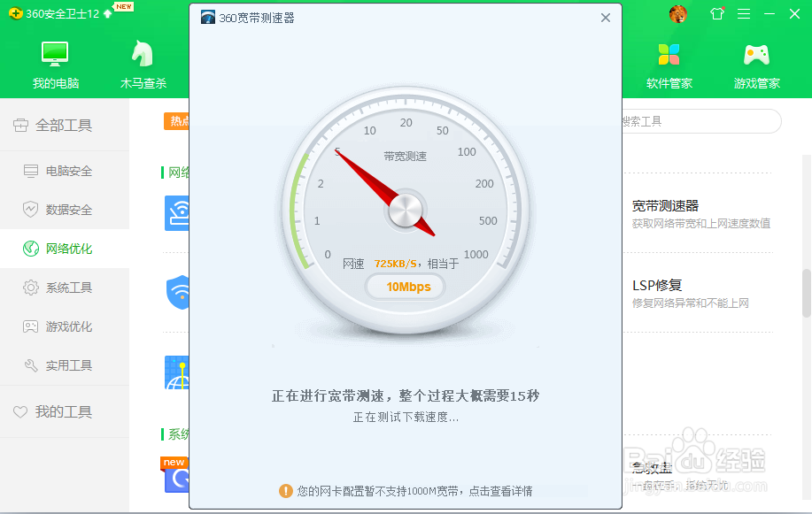This screenshot has height=514, width=812.
Task: Click the globe network tool icon
Action: tap(176, 372)
